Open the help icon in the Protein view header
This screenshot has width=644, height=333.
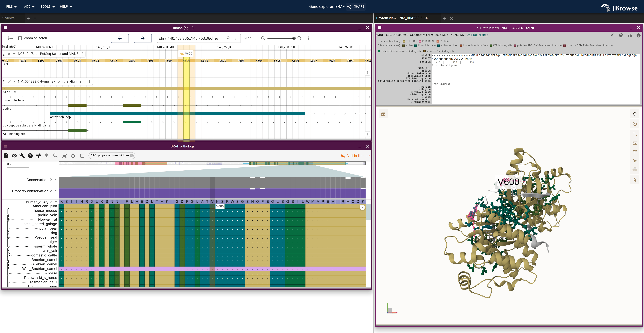tap(638, 35)
